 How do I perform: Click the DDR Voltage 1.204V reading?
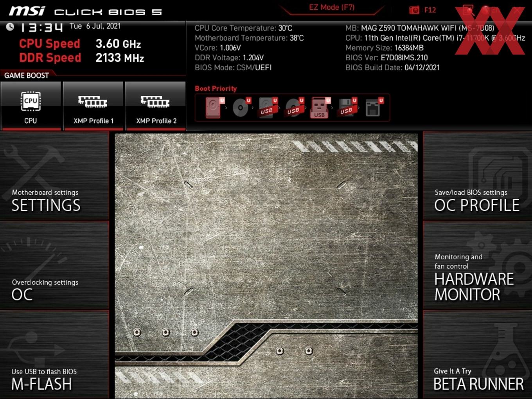coord(229,58)
